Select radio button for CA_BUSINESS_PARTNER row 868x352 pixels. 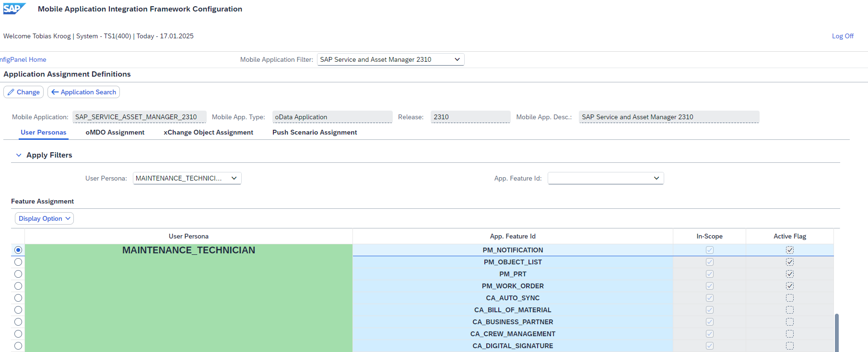click(18, 322)
